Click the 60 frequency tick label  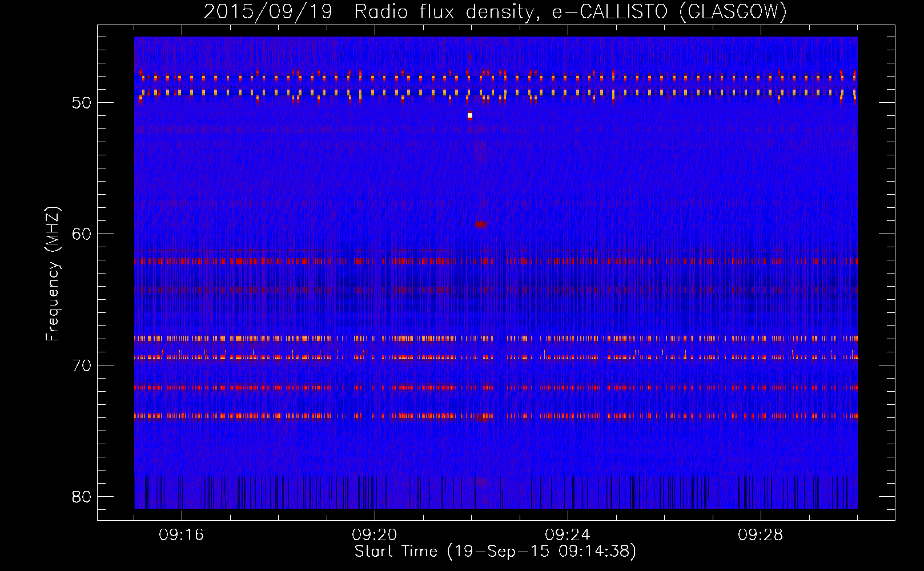[82, 234]
